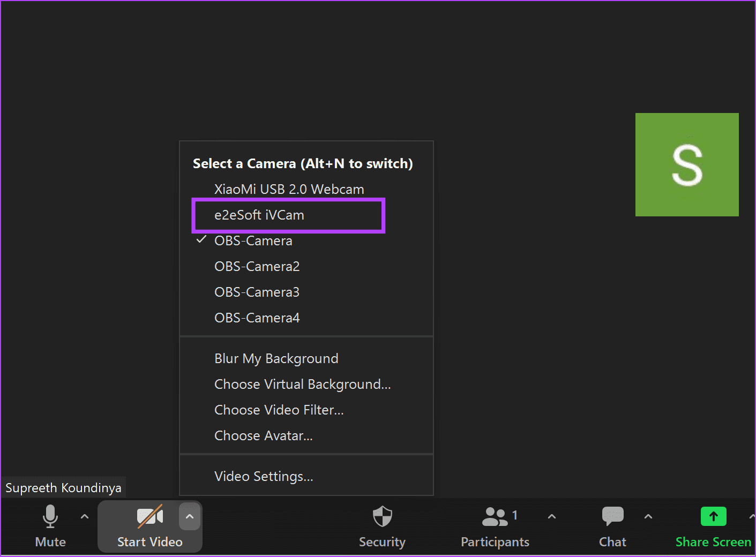Click the participant count number 1

tap(515, 515)
